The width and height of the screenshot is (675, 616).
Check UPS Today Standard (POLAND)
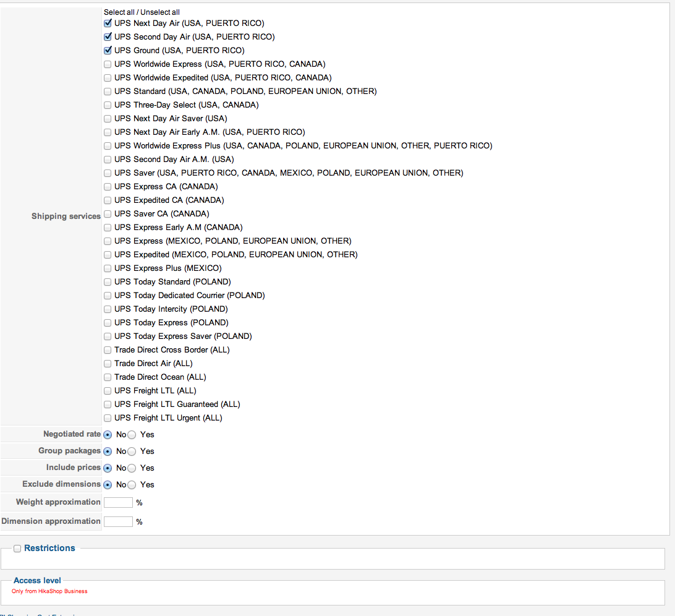[x=108, y=282]
